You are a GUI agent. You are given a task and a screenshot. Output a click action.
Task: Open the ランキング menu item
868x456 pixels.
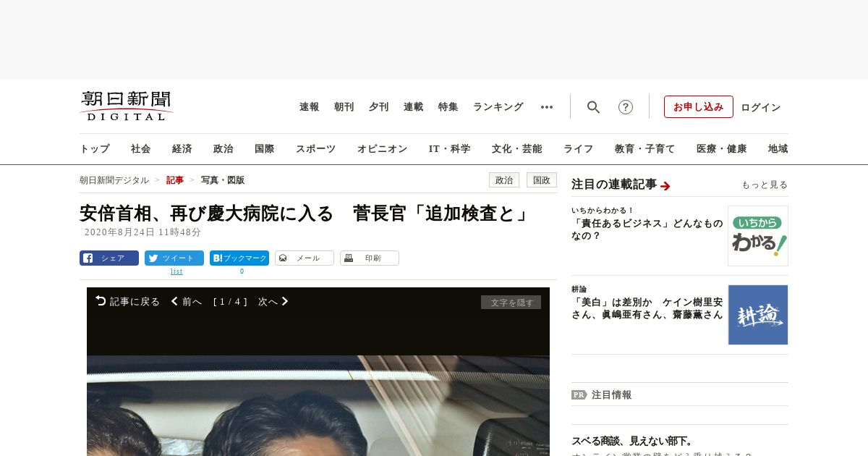click(x=498, y=107)
